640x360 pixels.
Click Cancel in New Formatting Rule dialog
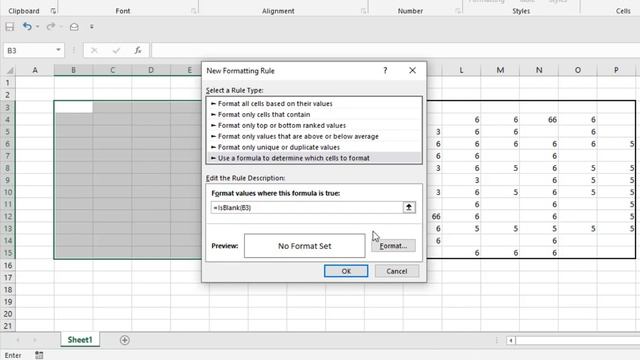click(396, 271)
